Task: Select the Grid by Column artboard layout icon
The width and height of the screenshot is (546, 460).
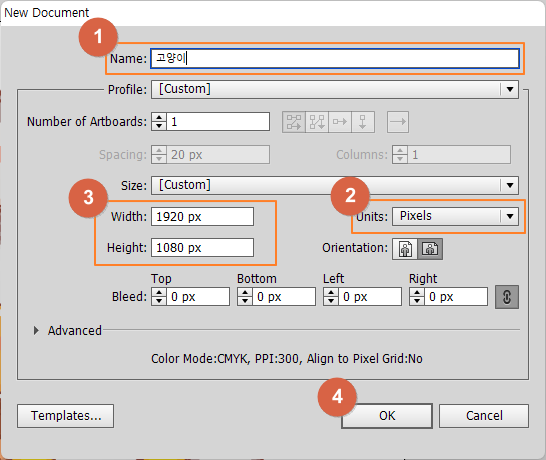Action: click(x=317, y=122)
